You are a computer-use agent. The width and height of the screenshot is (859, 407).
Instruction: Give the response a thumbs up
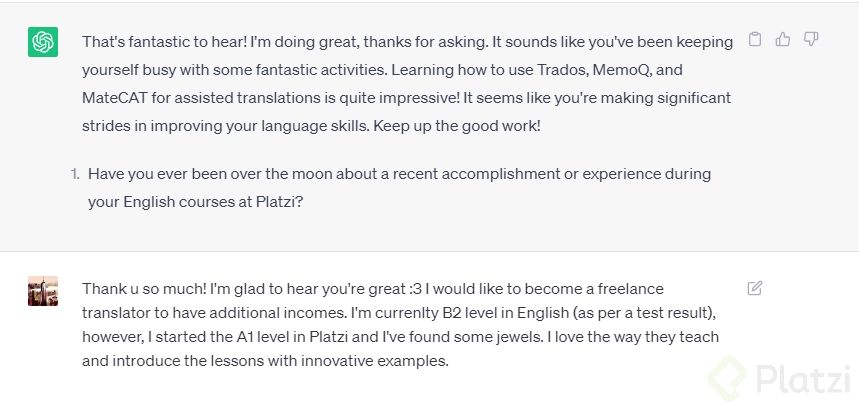click(x=783, y=40)
